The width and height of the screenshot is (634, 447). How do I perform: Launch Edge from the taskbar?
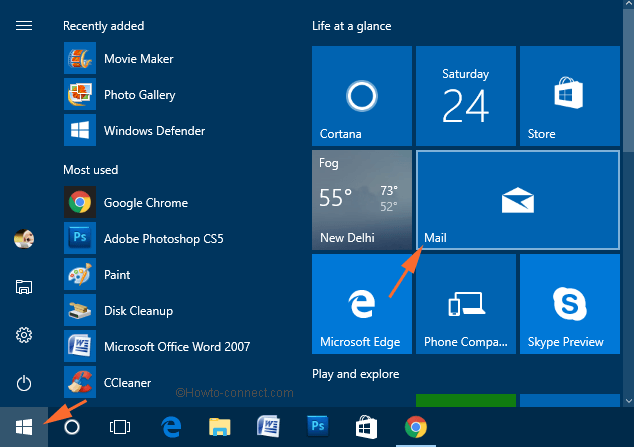pyautogui.click(x=171, y=427)
